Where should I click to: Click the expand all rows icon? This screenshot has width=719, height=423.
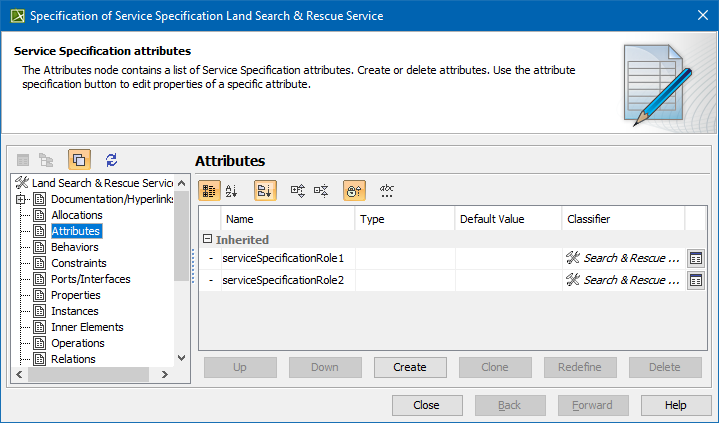pyautogui.click(x=297, y=190)
